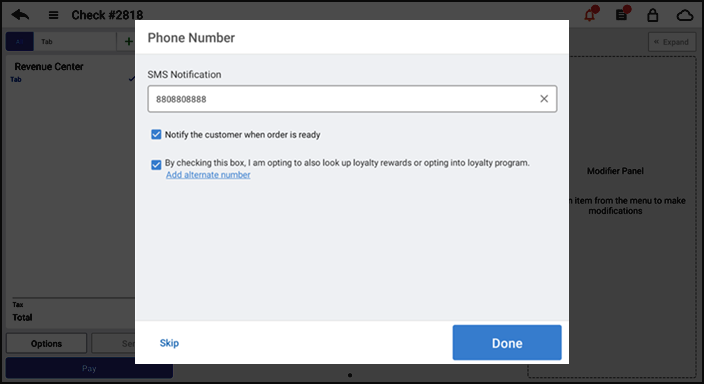
Task: Skip phone number entry
Action: coord(169,343)
